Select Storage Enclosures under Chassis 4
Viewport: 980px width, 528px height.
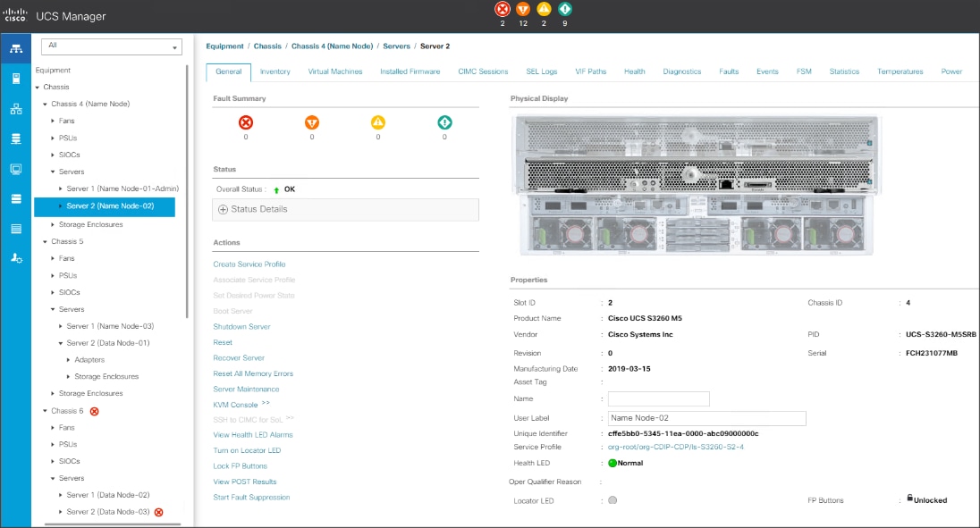pos(90,224)
